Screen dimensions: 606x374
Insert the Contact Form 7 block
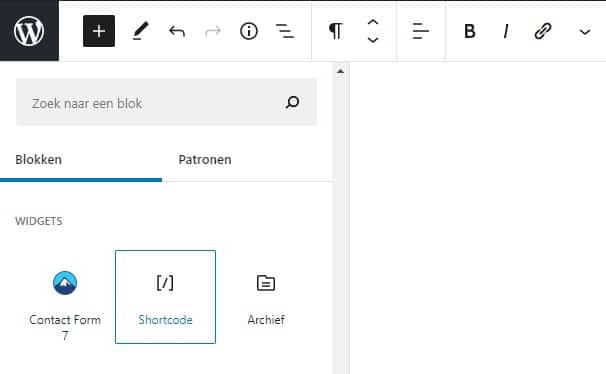[65, 297]
